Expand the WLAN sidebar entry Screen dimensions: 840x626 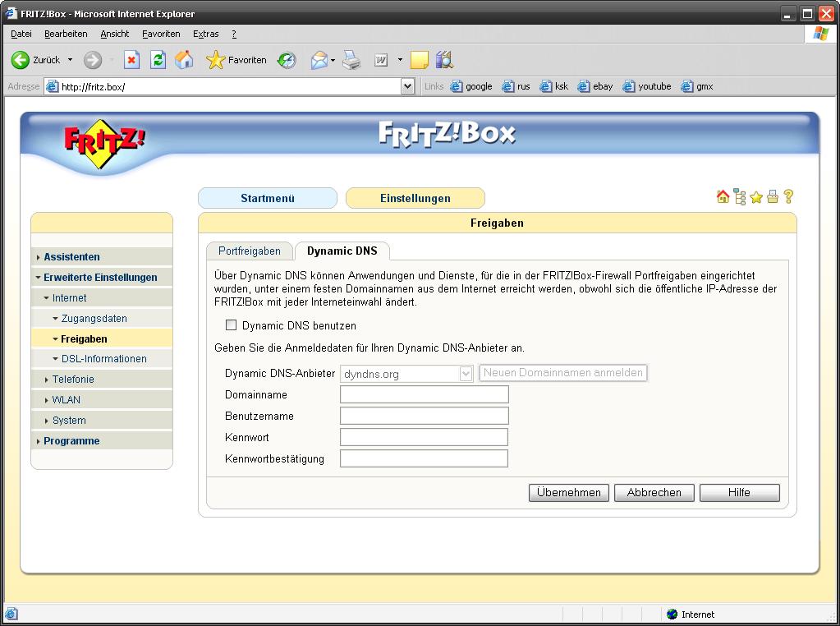66,400
